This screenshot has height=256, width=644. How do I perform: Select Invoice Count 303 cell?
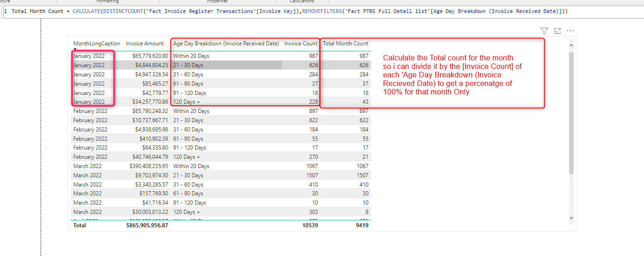[313, 212]
